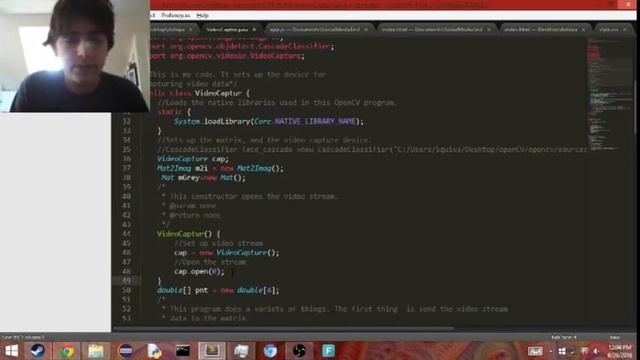This screenshot has height=360, width=640.
Task: Click line number 49 in the gutter
Action: tap(126, 281)
